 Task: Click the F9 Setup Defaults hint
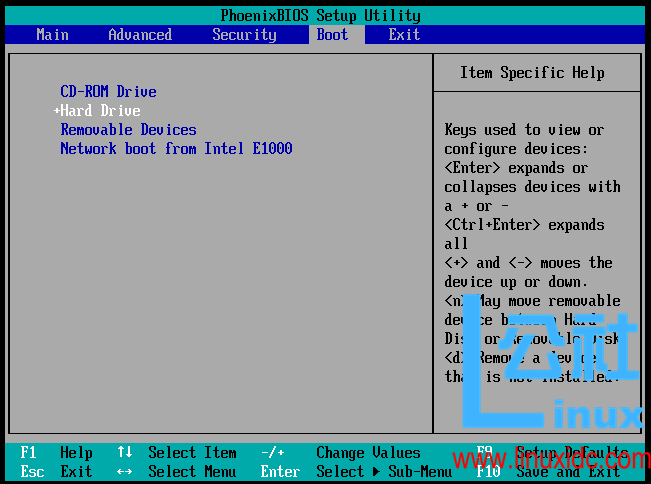click(x=552, y=452)
